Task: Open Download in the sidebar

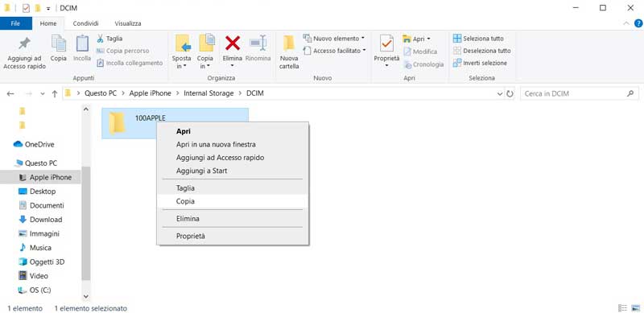Action: tap(40, 220)
